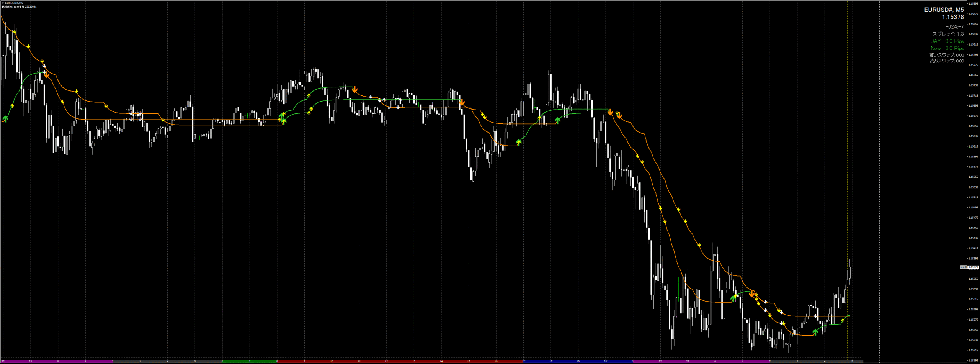Click the first green up arrow at chart start
980x364 pixels.
(x=5, y=118)
